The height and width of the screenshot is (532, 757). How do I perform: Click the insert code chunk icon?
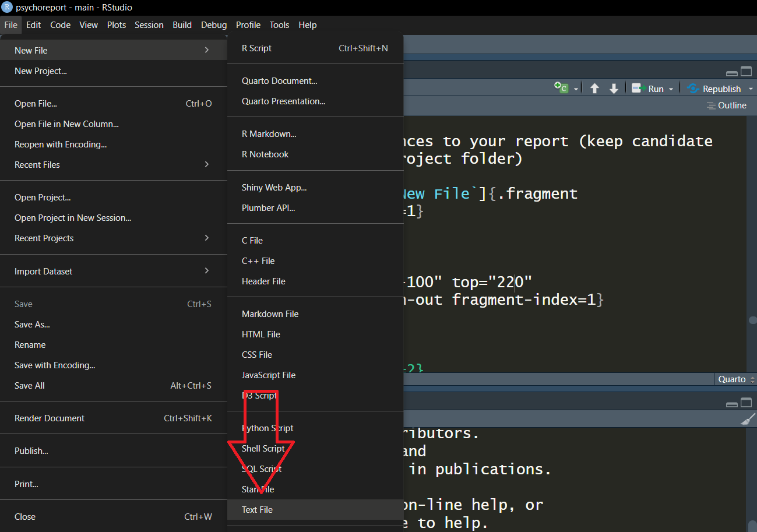(x=561, y=89)
